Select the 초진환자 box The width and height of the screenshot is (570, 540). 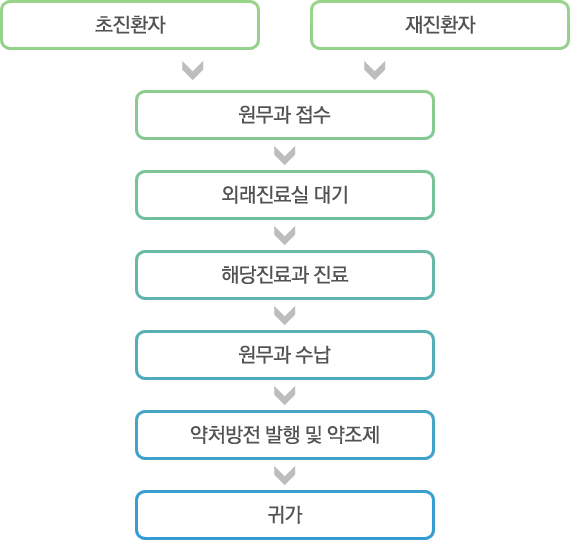tap(130, 25)
